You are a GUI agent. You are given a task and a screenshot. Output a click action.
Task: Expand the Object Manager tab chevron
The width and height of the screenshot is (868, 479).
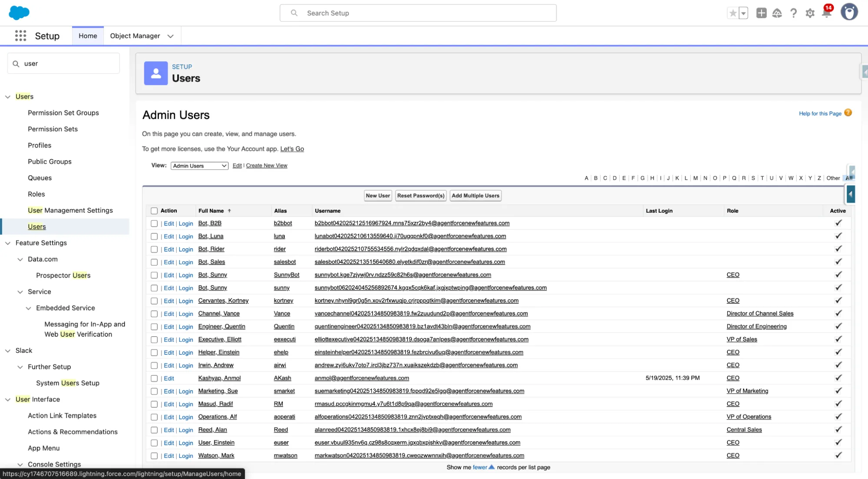(171, 36)
